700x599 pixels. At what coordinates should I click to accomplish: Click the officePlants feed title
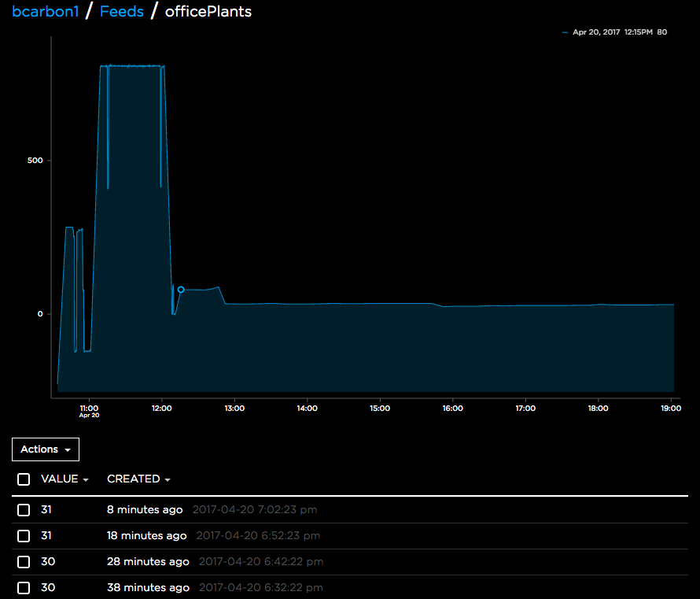coord(208,12)
